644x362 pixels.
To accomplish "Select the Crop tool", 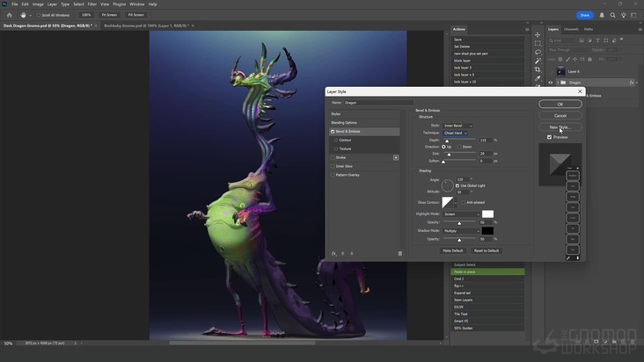I will [x=538, y=69].
